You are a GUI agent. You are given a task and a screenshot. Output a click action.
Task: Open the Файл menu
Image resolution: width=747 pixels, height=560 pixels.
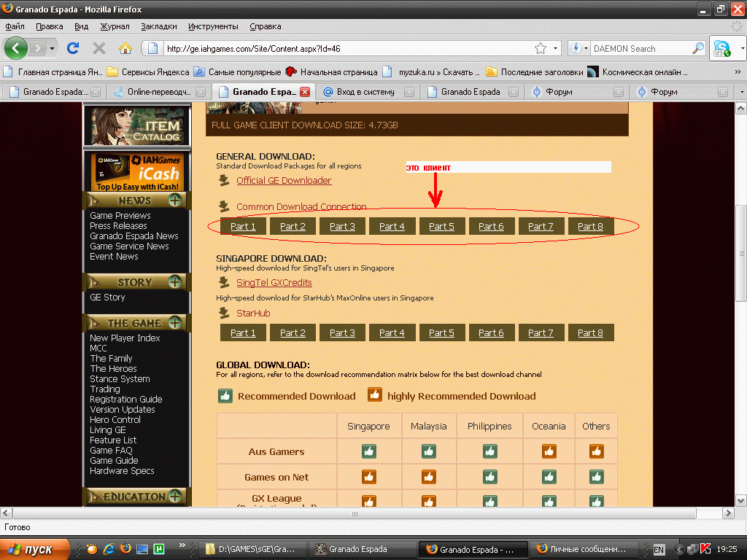(x=15, y=27)
